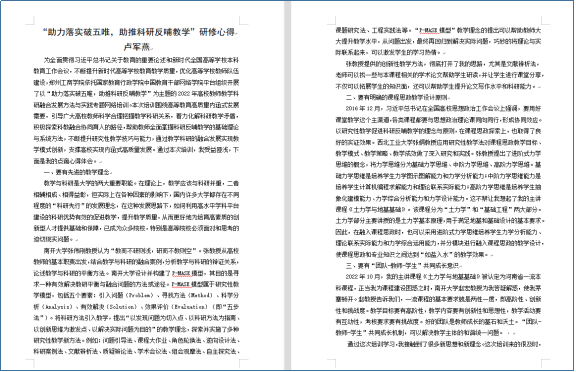Click the paragraph beginning "2022年10月"

pyautogui.click(x=438, y=305)
